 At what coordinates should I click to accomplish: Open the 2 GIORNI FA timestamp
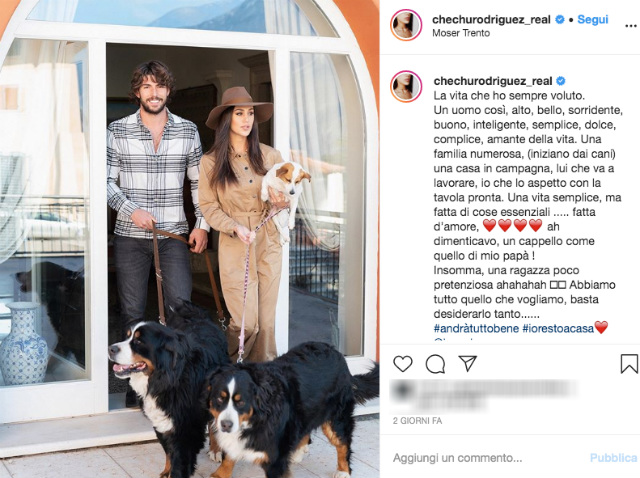pos(417,420)
